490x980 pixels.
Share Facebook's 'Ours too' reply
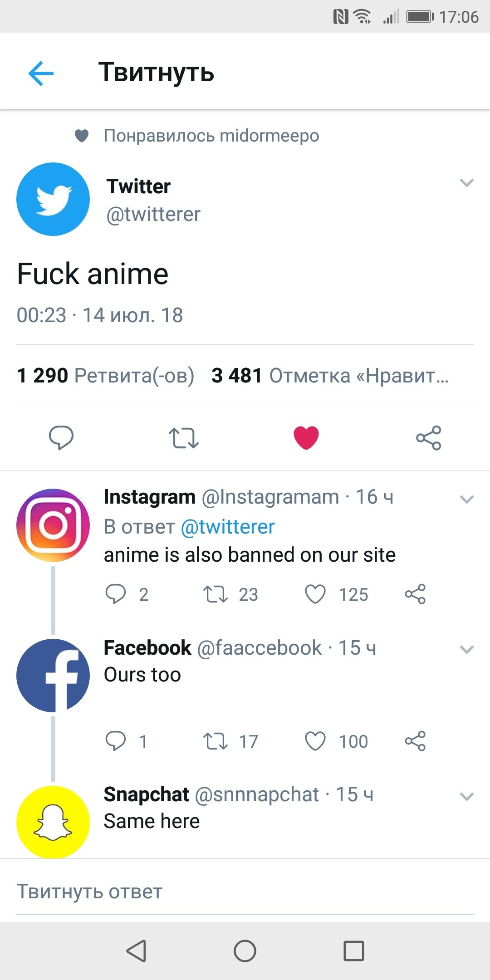pyautogui.click(x=415, y=741)
